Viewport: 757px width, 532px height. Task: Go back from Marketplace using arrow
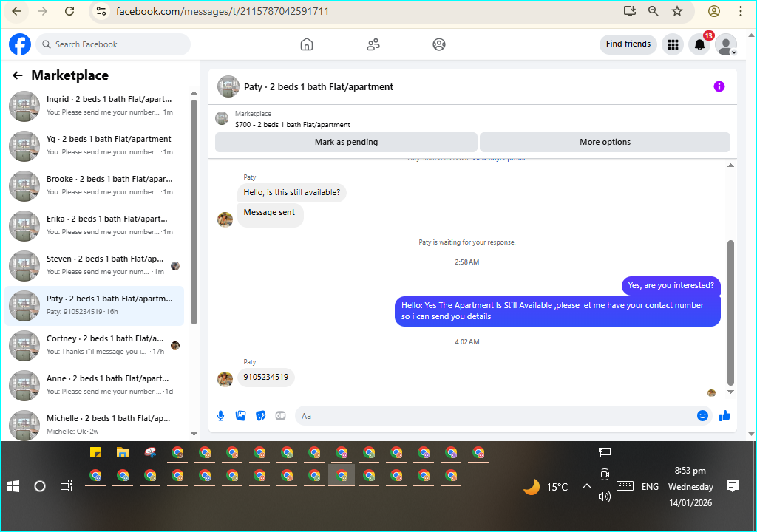(18, 75)
